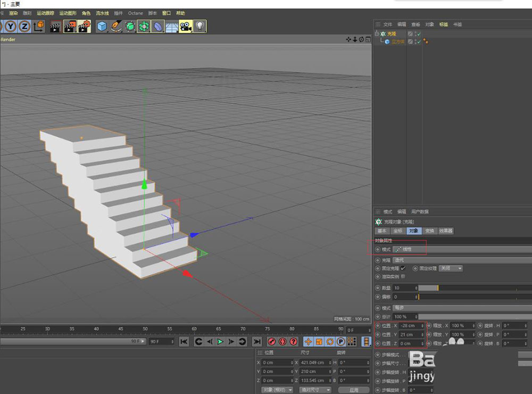532x394 pixels.
Task: Click viewport zoom down-arrow icon
Action: click(355, 39)
